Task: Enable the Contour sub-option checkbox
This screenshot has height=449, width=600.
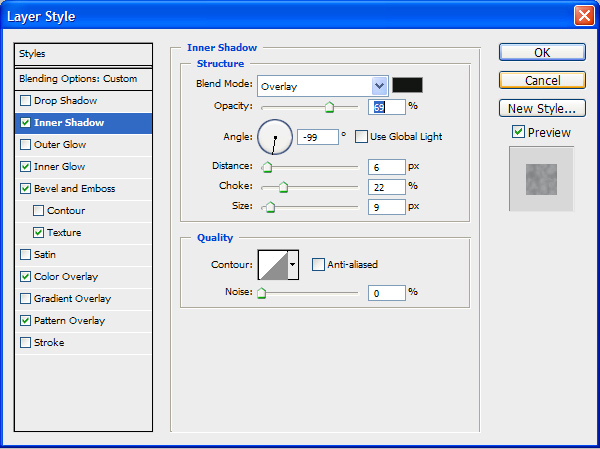Action: 38,211
